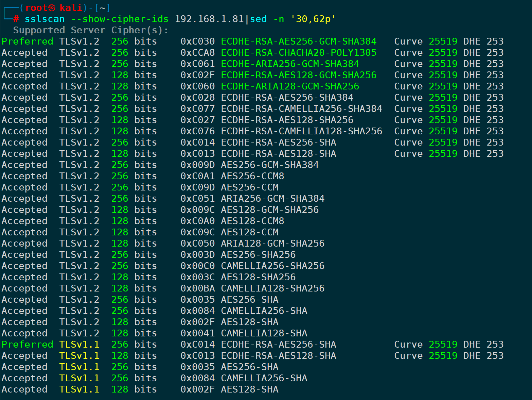
Task: Click cipher ECDHE-RSA-CHACHA20-POLY1305
Action: [299, 53]
